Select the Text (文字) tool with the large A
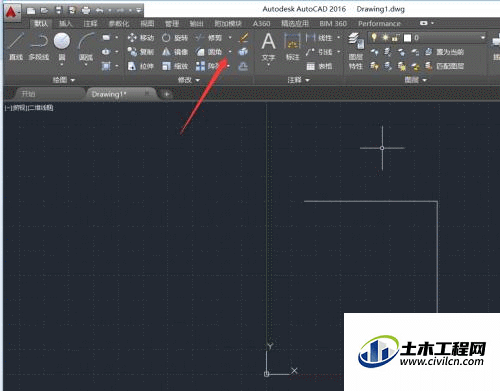This screenshot has height=391, width=500. pos(268,47)
